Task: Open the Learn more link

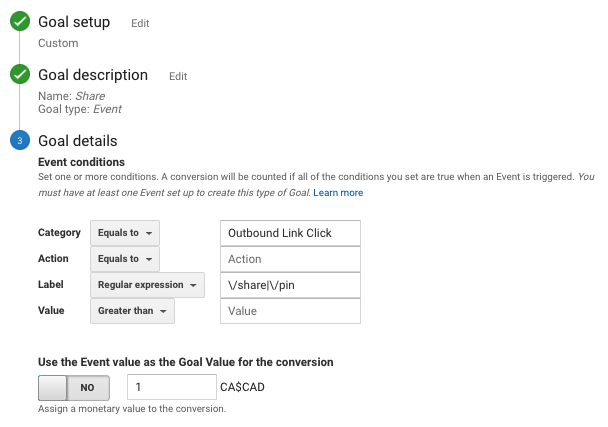Action: [x=338, y=192]
